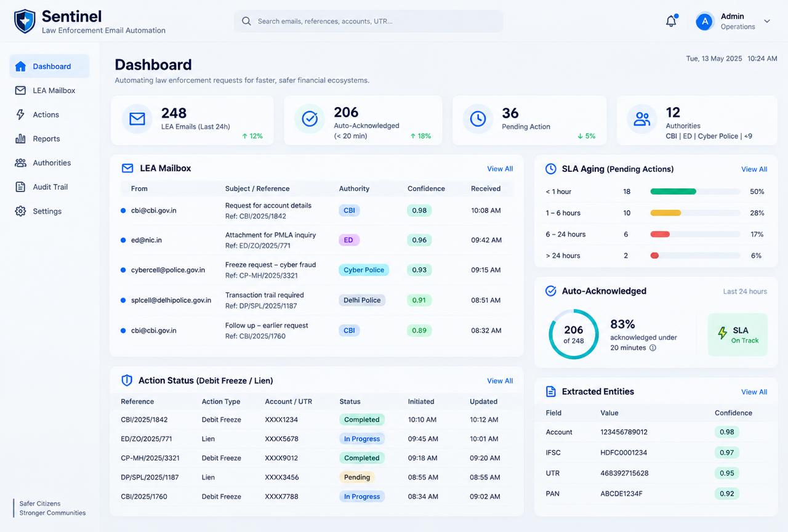788x532 pixels.
Task: Focus the search emails input field
Action: (x=368, y=21)
